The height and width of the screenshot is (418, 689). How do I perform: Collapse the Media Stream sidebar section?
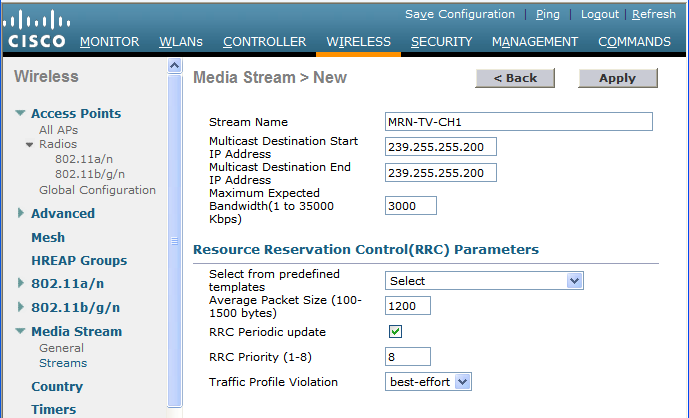coord(20,332)
